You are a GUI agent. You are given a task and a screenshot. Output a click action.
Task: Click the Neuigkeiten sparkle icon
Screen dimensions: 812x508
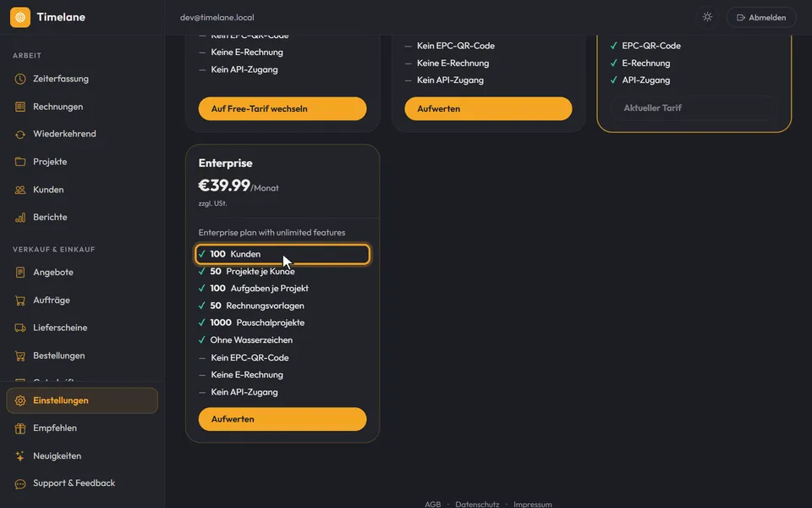click(20, 456)
